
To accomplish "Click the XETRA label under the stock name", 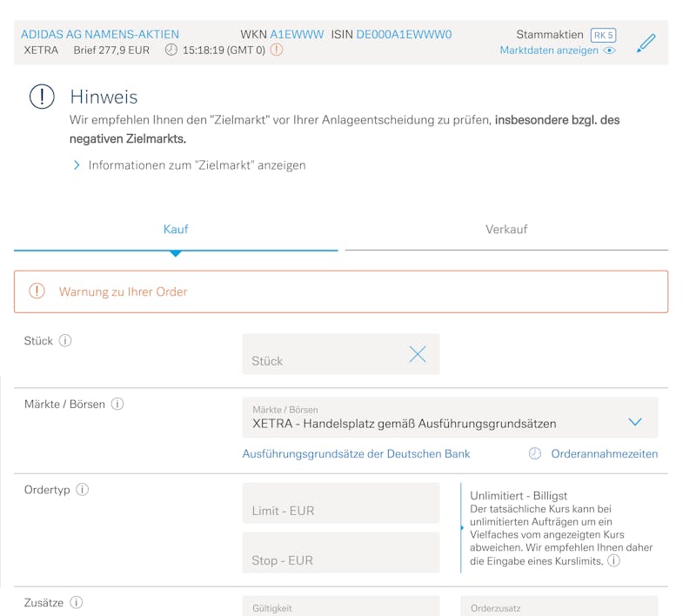I will click(41, 50).
